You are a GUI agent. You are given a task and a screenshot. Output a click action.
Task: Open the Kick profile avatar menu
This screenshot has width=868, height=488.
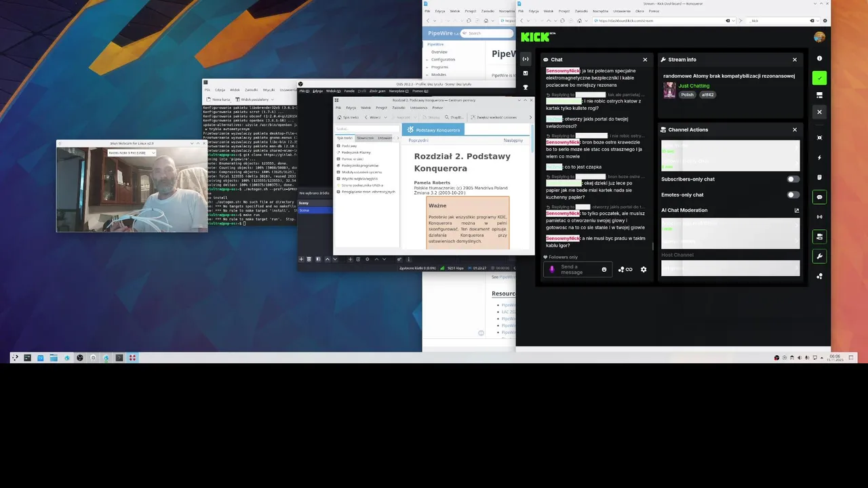tap(819, 37)
